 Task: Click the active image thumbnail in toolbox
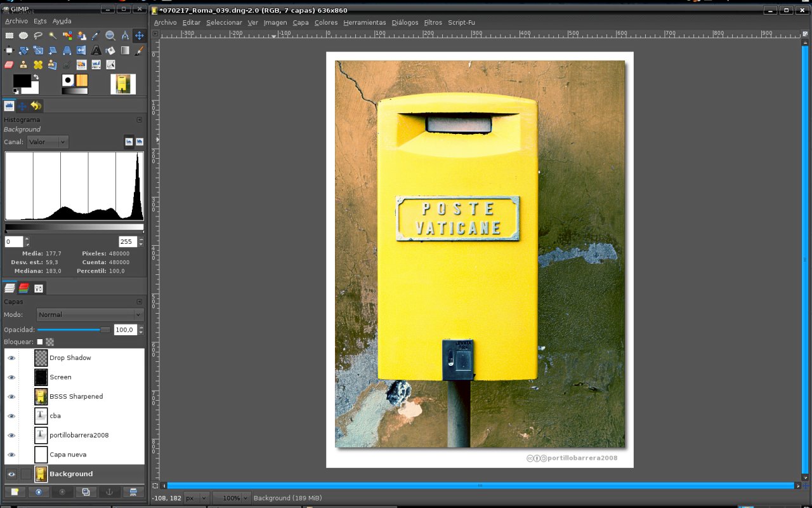(123, 84)
